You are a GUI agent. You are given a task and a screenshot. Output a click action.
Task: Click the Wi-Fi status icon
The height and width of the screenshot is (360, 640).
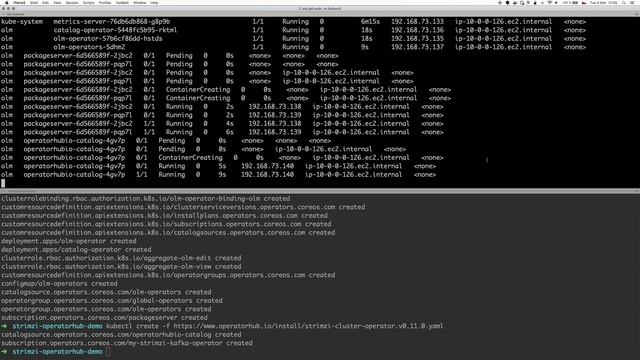[x=549, y=2]
